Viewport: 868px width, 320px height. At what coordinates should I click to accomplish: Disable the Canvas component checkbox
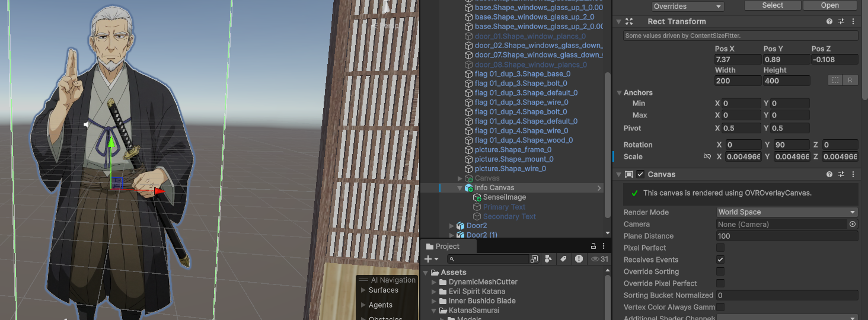(x=640, y=174)
